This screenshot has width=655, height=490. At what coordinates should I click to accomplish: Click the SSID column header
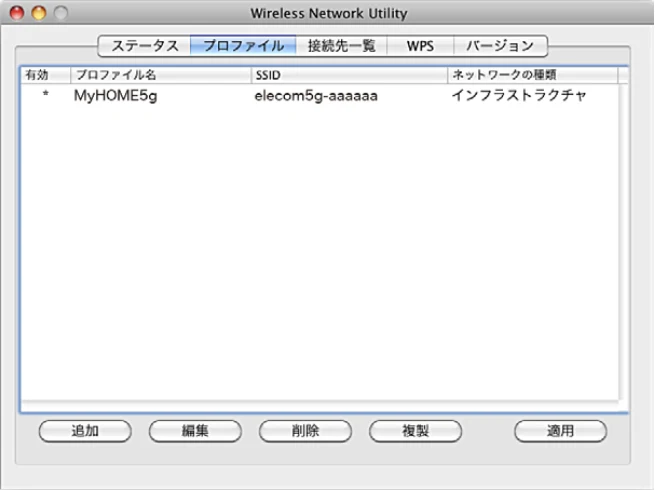coord(349,75)
